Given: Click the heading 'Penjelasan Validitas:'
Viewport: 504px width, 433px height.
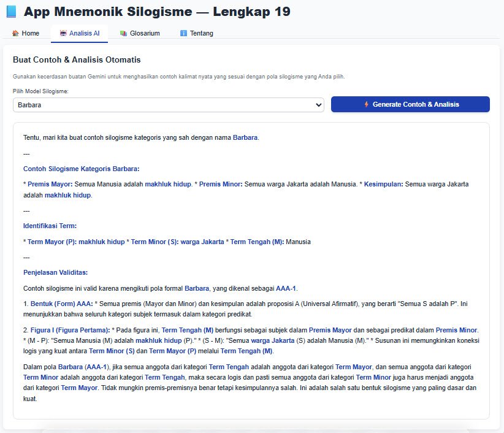Looking at the screenshot, I should coord(55,272).
